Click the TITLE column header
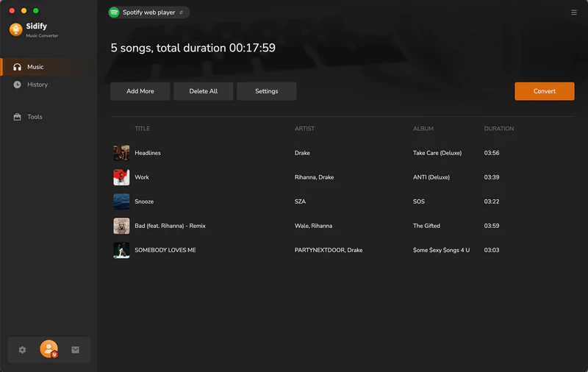 tap(142, 129)
